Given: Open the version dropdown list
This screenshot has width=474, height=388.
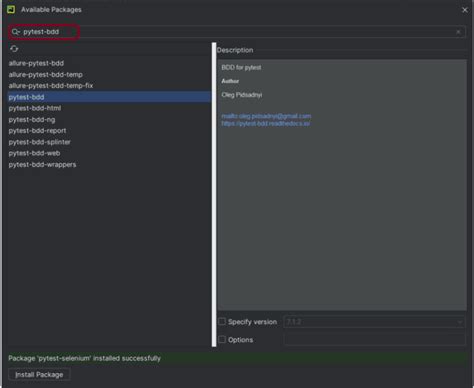Looking at the screenshot, I should click(x=374, y=322).
